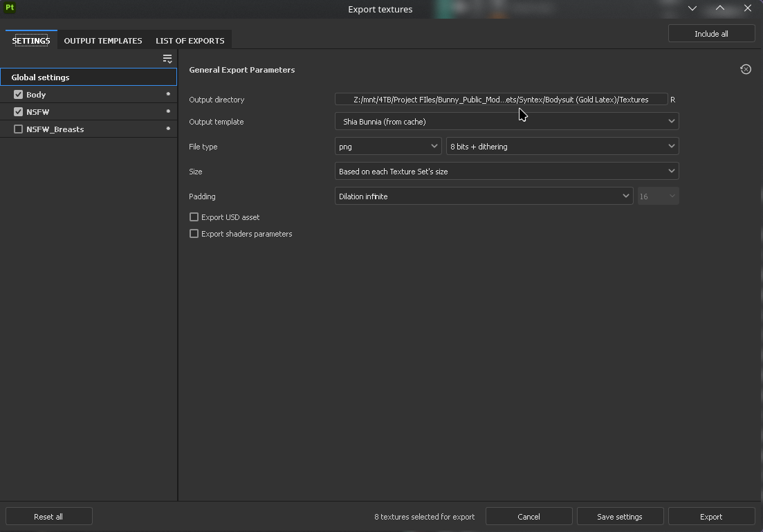Uncheck the Body texture set

[19, 95]
